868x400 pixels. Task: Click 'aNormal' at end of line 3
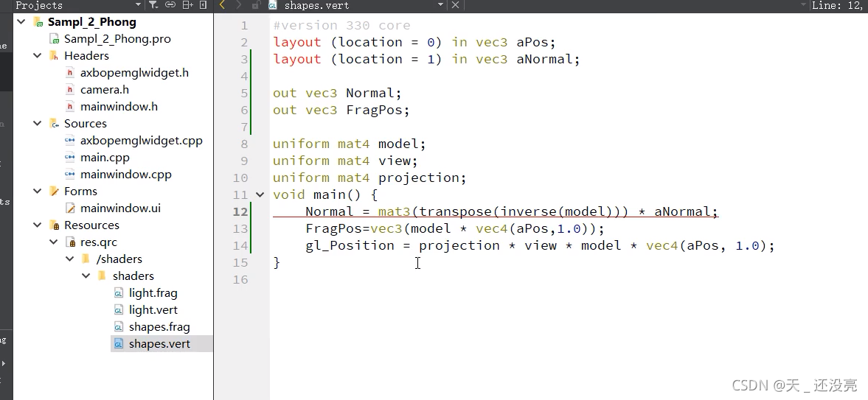[544, 59]
